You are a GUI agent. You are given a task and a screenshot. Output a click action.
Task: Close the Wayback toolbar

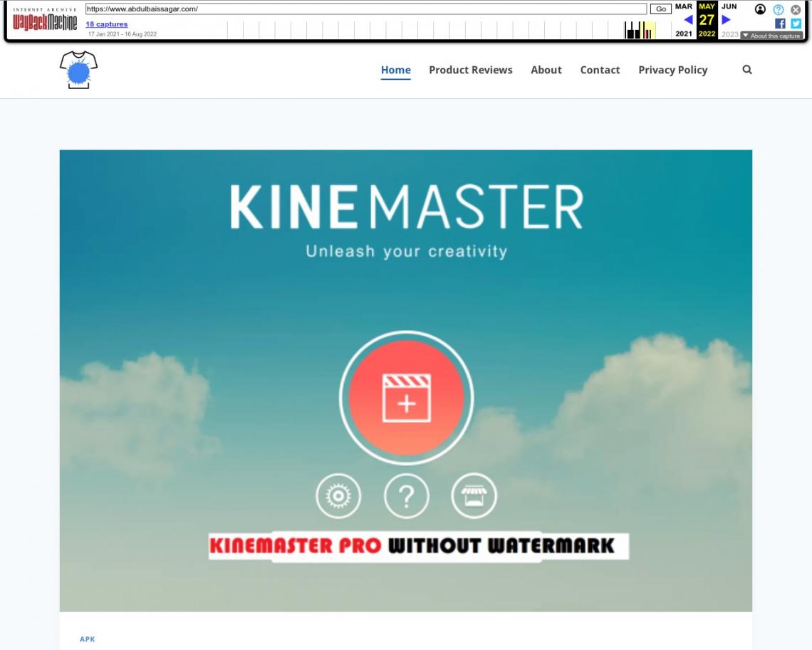tap(796, 9)
